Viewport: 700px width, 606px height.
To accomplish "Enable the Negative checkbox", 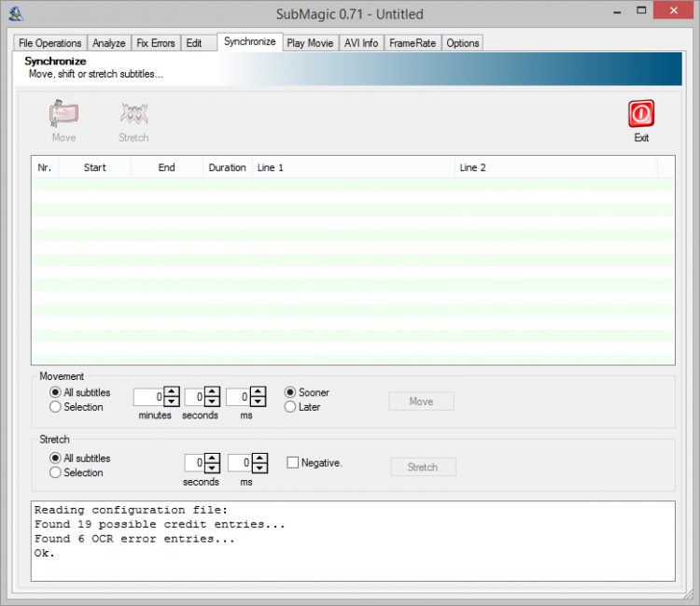I will (293, 462).
